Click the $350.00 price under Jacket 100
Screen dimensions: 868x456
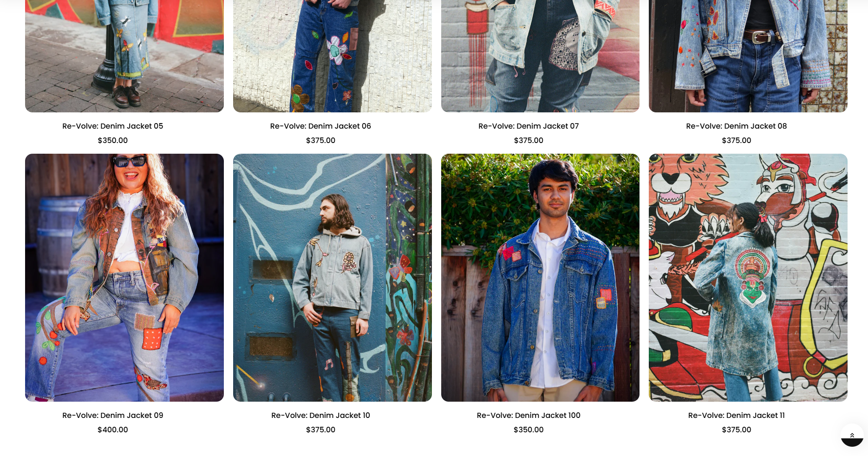coord(529,430)
